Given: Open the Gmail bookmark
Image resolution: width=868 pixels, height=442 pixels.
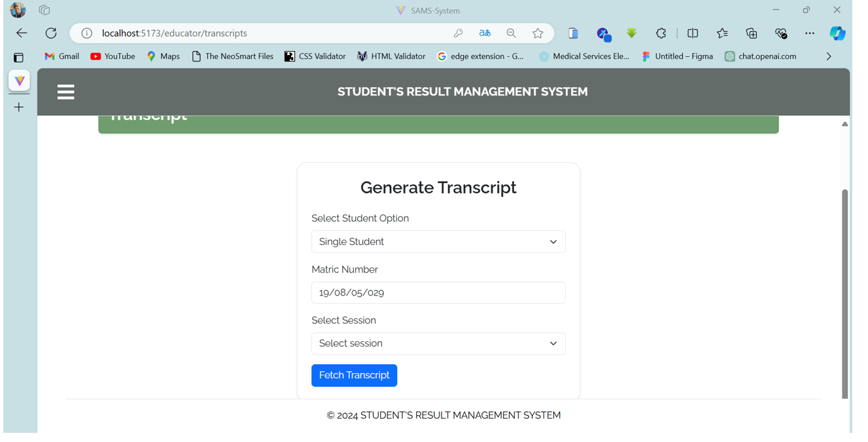Looking at the screenshot, I should click(x=61, y=57).
